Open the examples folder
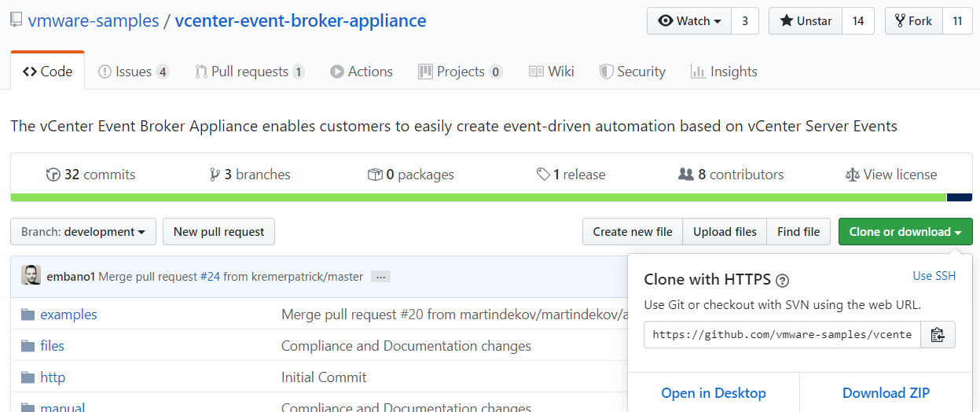This screenshot has width=980, height=412. [68, 315]
